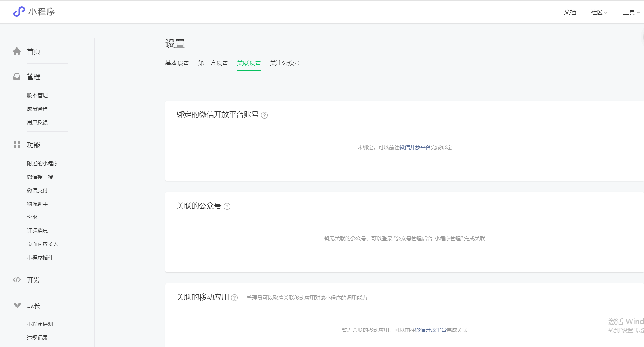Click the code icon beside 开发
Screen dimensions: 644x347
(x=17, y=280)
